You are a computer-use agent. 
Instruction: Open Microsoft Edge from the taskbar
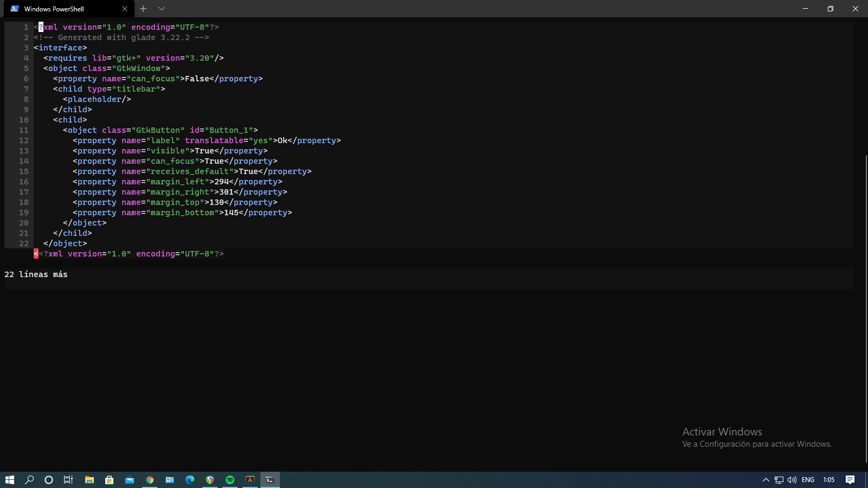pyautogui.click(x=190, y=480)
